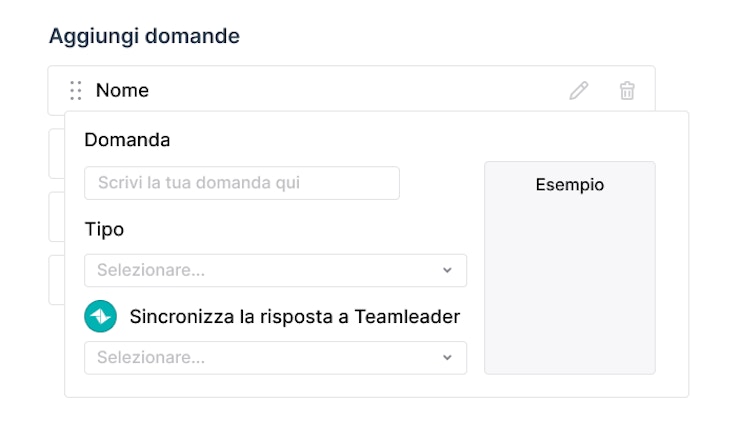
Task: Click the Esempio title text
Action: [570, 185]
